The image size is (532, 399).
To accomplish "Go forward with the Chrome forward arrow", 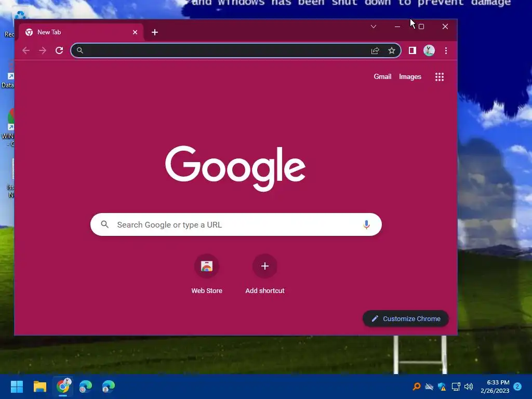I will (x=43, y=50).
